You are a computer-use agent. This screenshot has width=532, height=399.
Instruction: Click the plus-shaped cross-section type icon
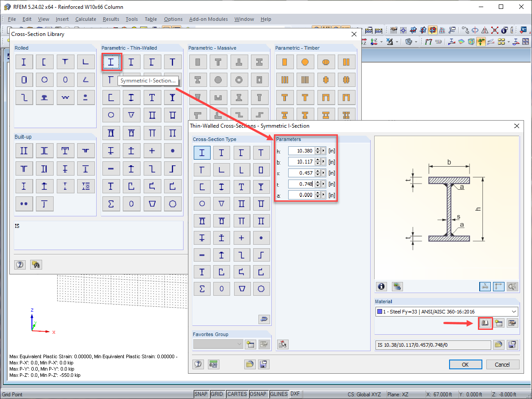pos(241,238)
